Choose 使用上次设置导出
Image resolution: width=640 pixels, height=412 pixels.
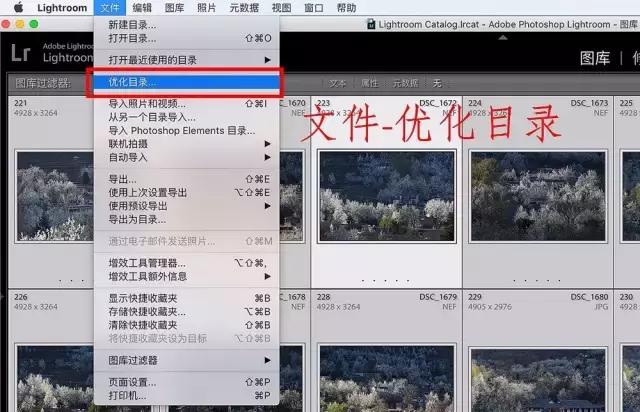point(187,193)
